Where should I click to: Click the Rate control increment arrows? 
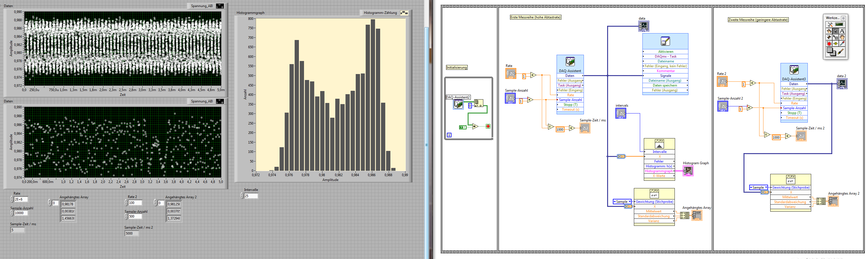12,199
